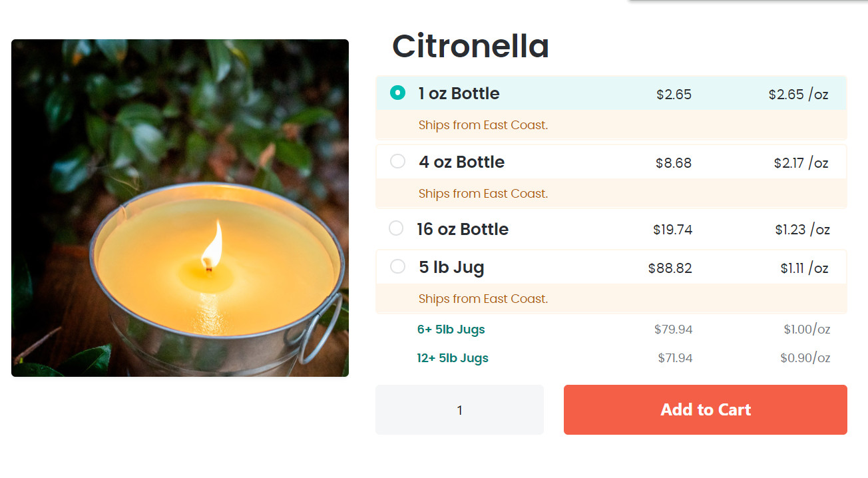Click shipping note under 1 oz Bottle

click(x=483, y=125)
